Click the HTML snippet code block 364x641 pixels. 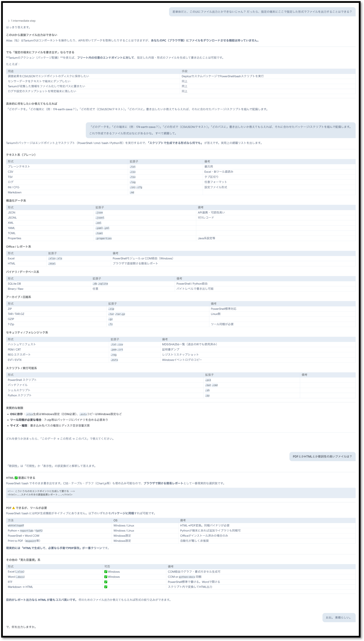(x=180, y=493)
